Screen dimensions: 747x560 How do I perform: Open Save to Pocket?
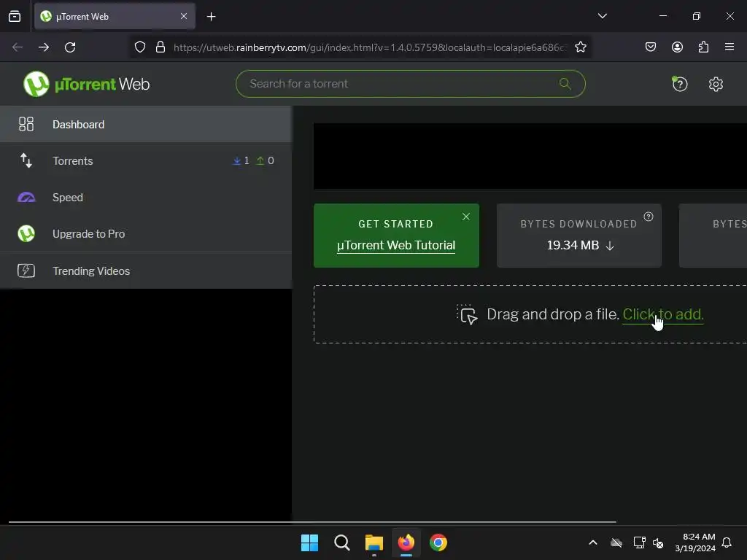coord(650,47)
